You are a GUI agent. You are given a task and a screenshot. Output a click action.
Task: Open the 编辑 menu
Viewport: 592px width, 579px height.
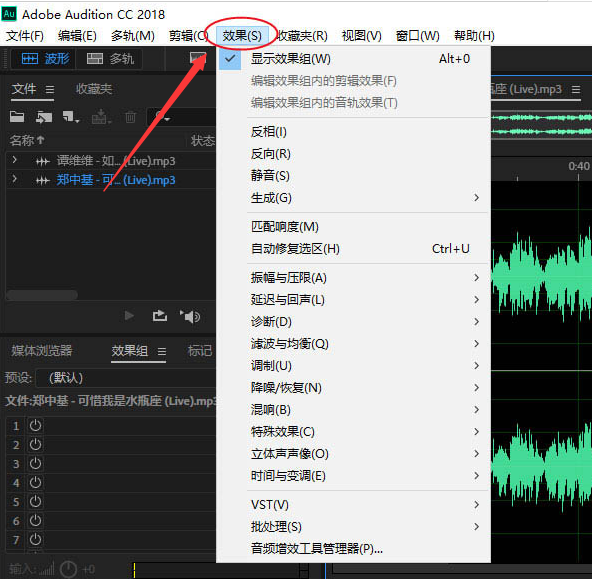pyautogui.click(x=77, y=36)
